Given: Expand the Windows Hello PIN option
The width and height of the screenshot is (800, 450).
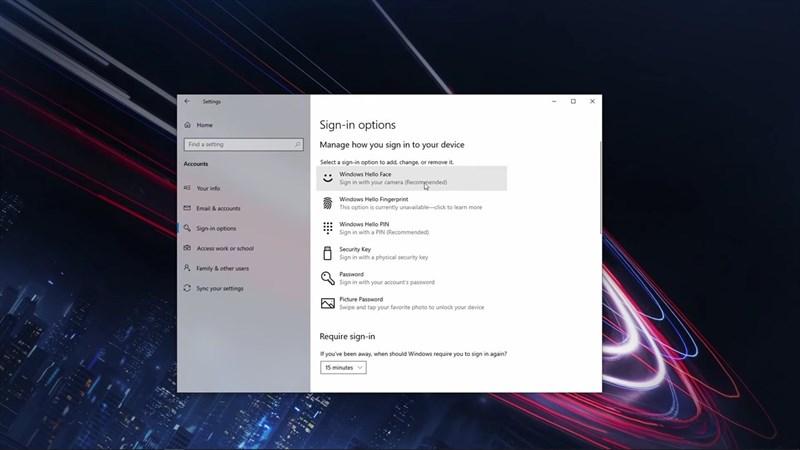Looking at the screenshot, I should click(x=412, y=228).
